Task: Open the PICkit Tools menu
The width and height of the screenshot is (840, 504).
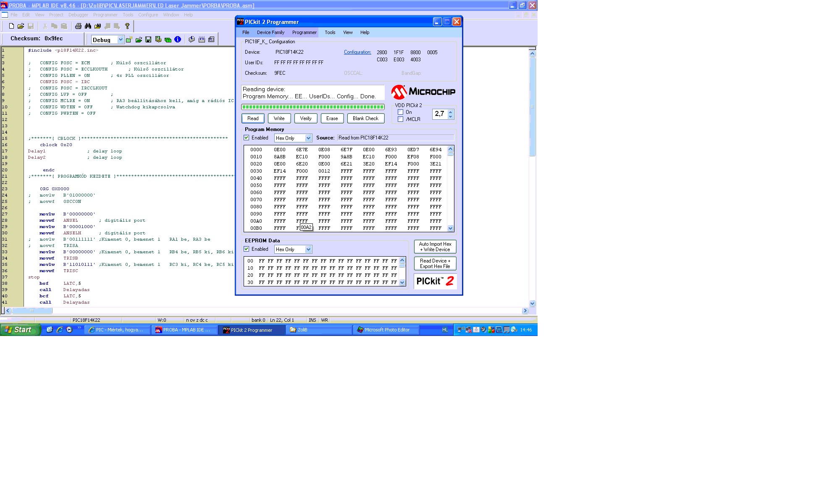Action: click(330, 32)
